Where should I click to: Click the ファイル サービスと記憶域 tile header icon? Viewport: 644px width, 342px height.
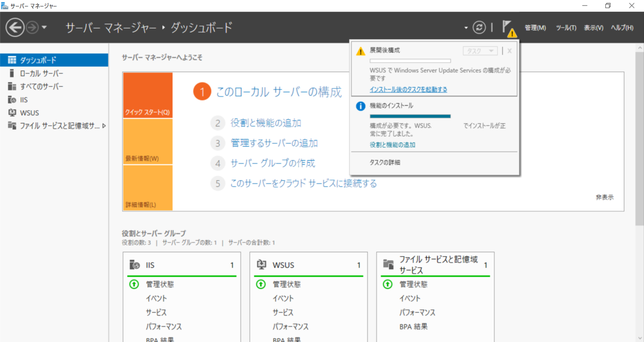(x=389, y=264)
